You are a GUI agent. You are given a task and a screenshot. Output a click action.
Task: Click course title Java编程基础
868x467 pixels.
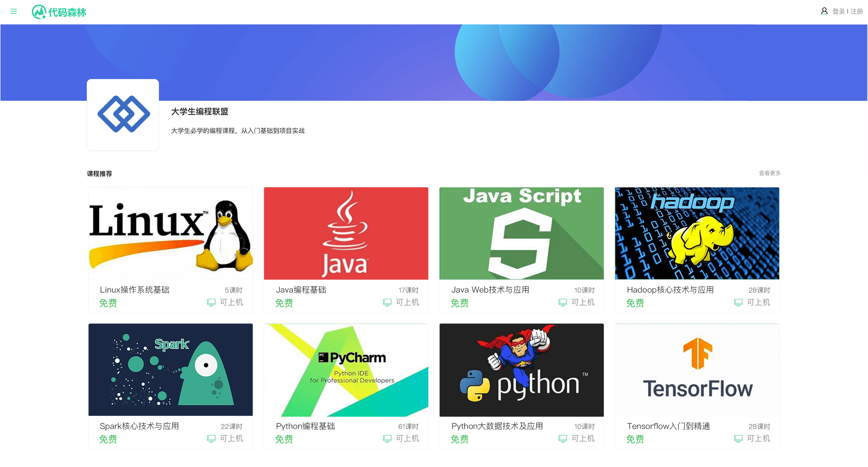click(x=301, y=290)
